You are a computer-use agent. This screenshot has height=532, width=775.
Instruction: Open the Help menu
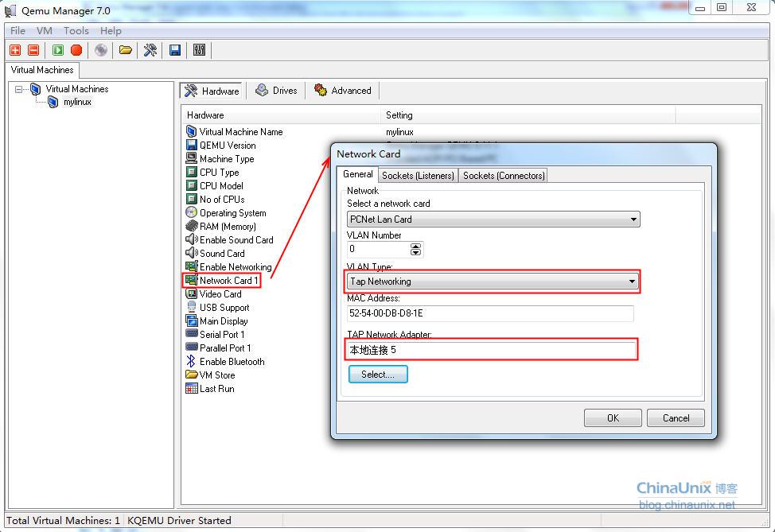pyautogui.click(x=111, y=31)
